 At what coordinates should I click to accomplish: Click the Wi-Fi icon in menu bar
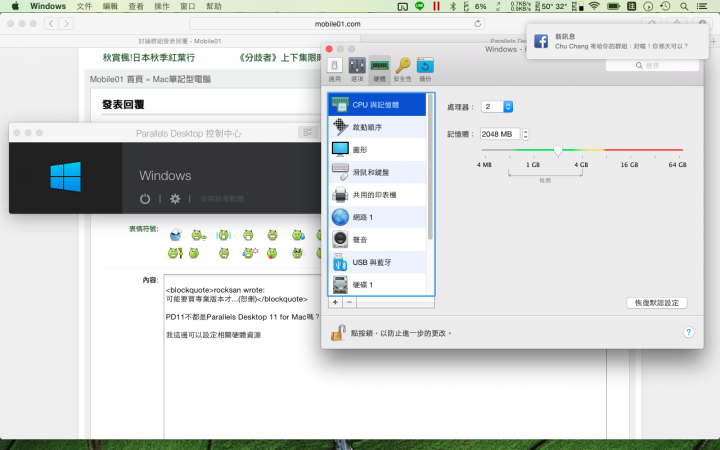[x=594, y=6]
